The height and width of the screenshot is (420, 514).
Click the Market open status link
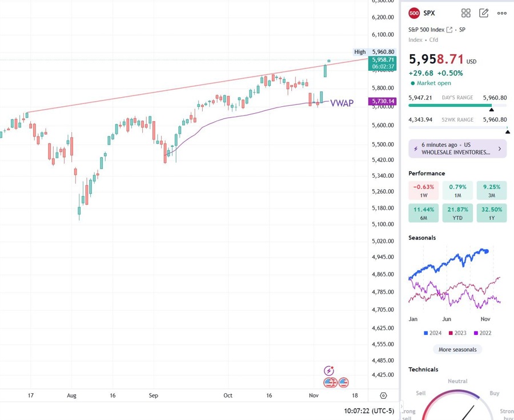(x=432, y=83)
